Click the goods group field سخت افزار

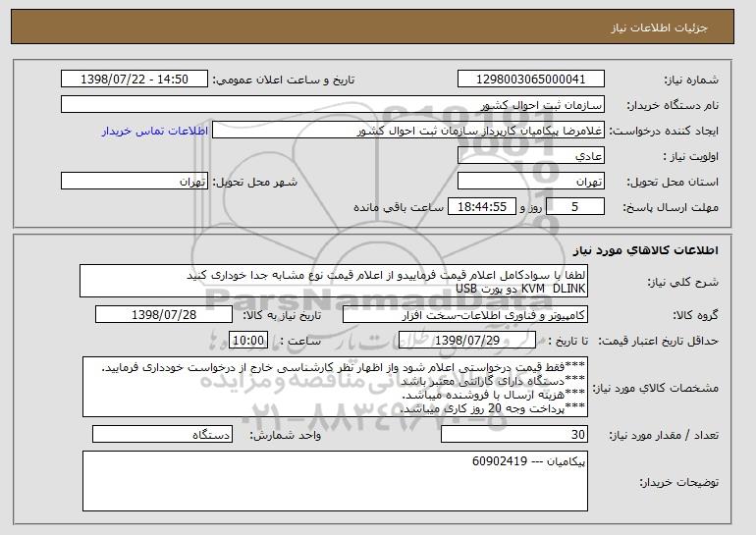pyautogui.click(x=465, y=315)
